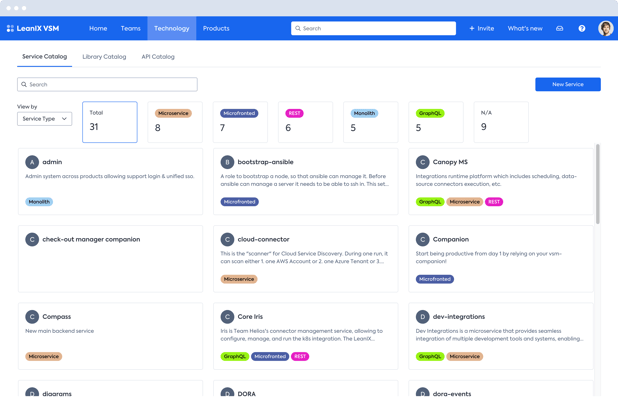Open the Service Type view-by dropdown
The image size is (618, 403).
click(45, 119)
